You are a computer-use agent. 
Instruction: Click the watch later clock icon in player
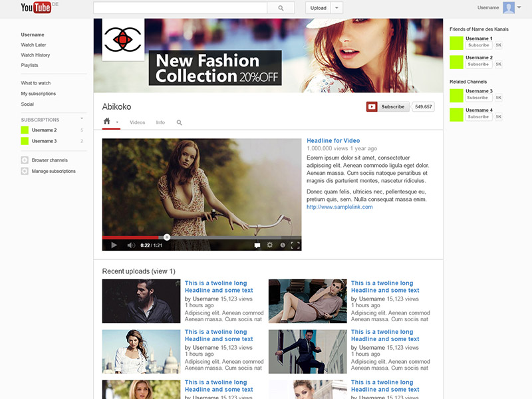[282, 245]
